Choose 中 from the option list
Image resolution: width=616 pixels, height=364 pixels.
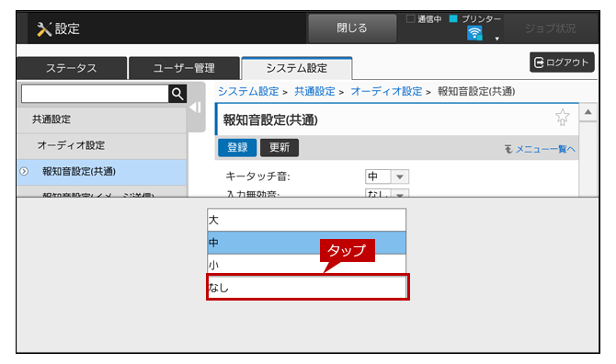tap(306, 243)
